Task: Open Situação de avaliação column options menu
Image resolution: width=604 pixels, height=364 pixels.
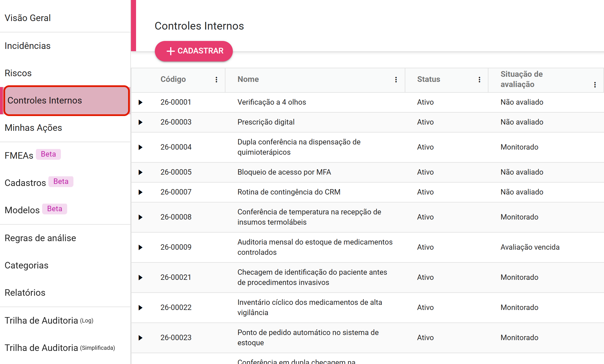Action: (x=595, y=85)
